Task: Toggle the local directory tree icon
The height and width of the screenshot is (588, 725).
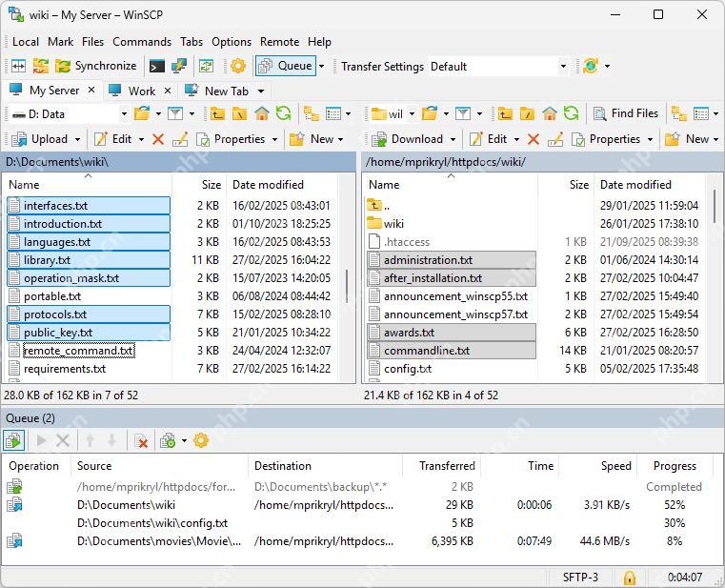Action: [x=312, y=113]
